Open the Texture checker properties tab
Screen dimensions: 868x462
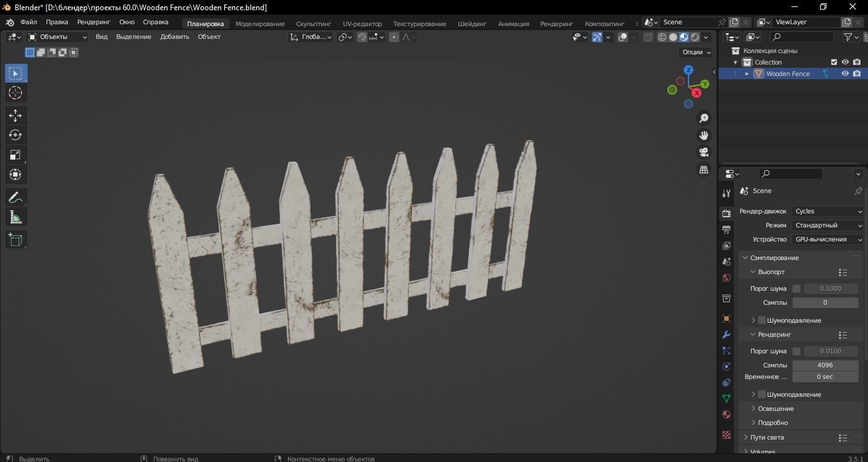click(x=726, y=435)
